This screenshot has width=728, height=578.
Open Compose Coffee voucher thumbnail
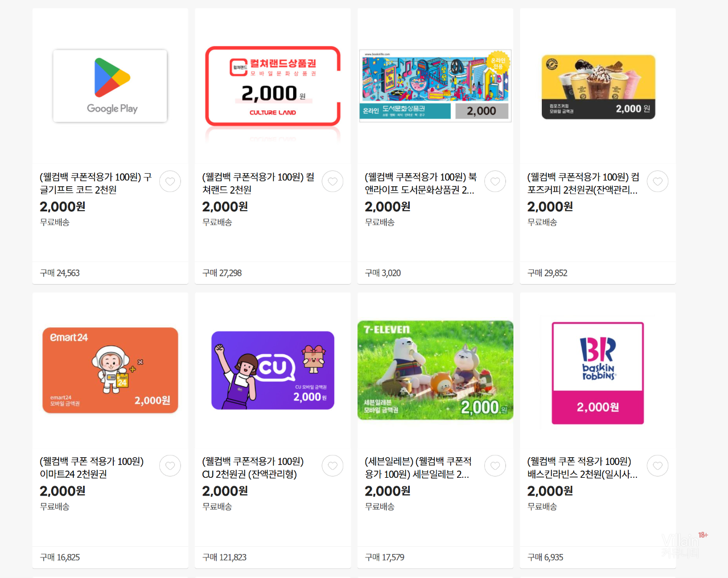(598, 87)
